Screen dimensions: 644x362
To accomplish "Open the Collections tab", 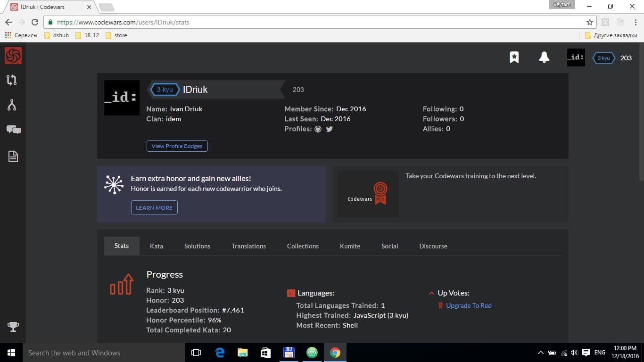I will tap(303, 246).
